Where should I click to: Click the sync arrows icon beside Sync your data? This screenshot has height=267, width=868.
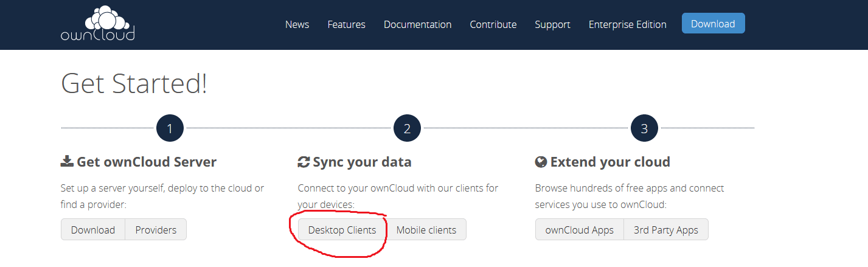[304, 162]
